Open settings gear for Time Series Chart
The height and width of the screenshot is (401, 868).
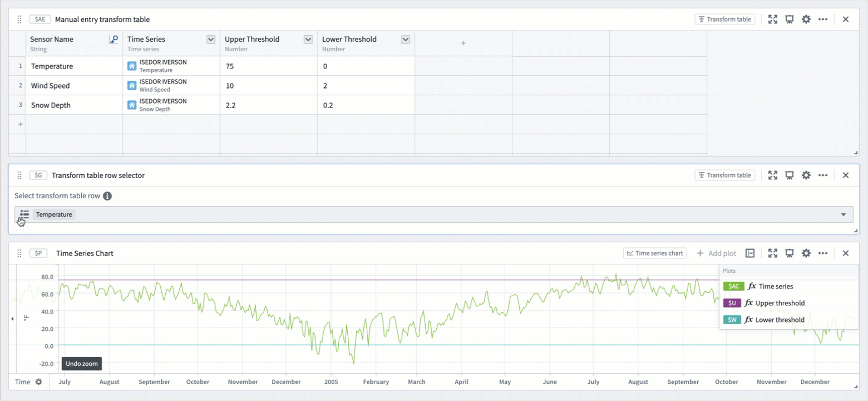pos(806,253)
